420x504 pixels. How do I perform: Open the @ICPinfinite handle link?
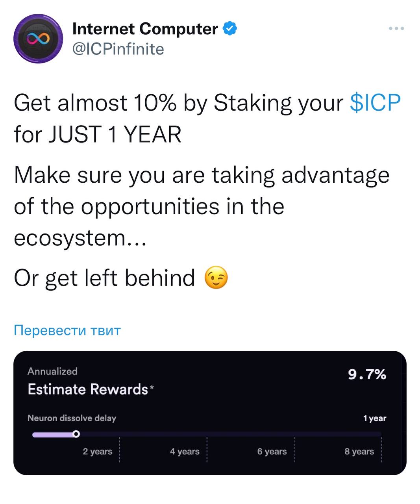coord(118,49)
